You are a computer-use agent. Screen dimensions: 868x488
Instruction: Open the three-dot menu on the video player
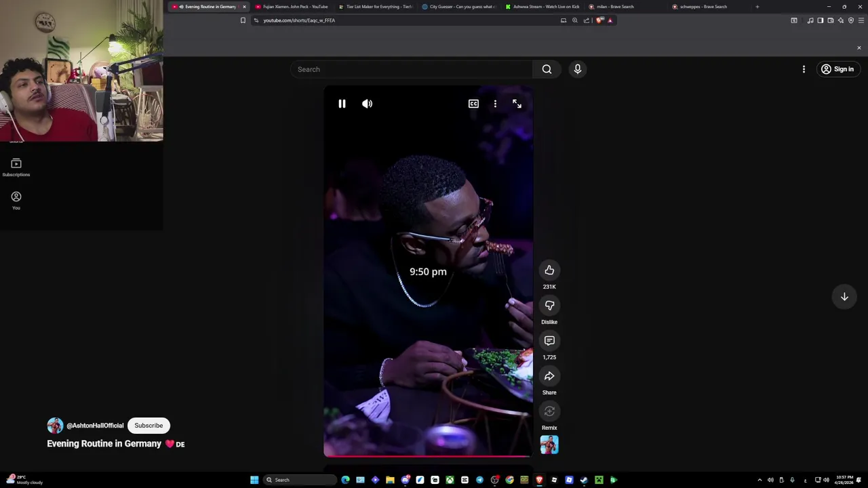(495, 104)
